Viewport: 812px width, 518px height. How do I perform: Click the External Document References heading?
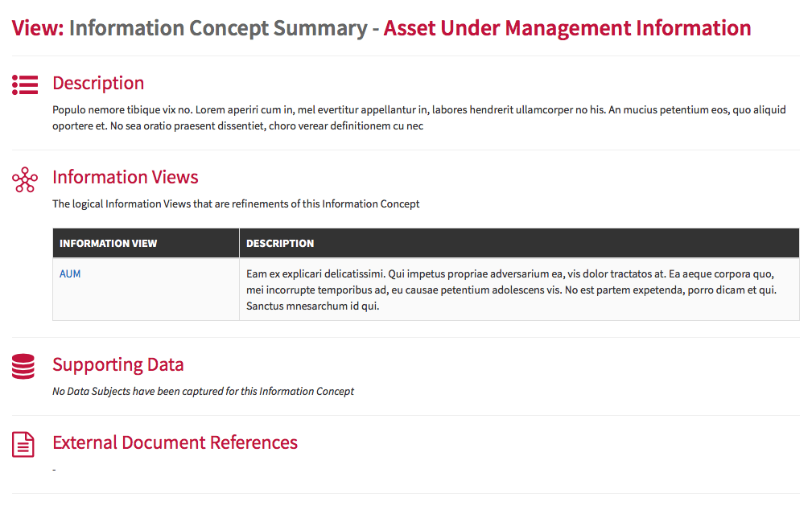pyautogui.click(x=175, y=442)
